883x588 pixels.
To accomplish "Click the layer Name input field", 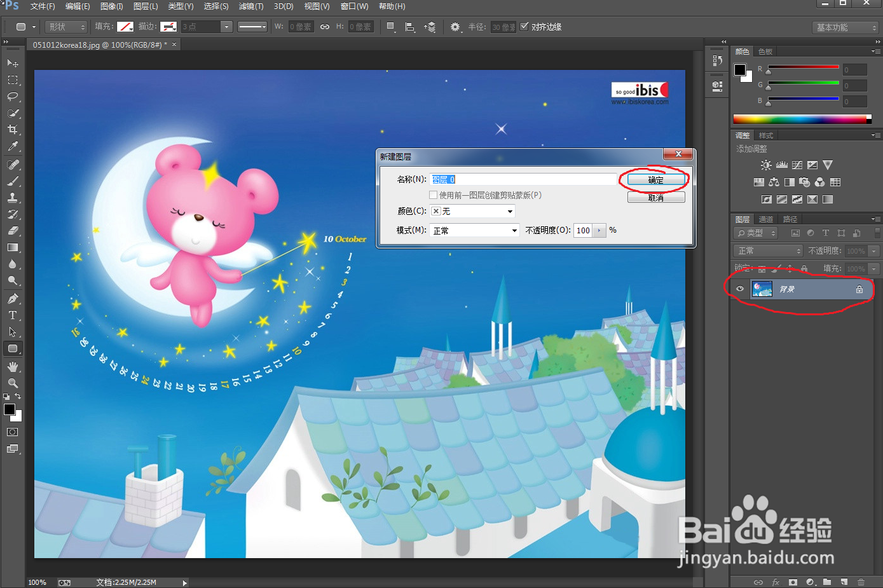I will tap(523, 179).
